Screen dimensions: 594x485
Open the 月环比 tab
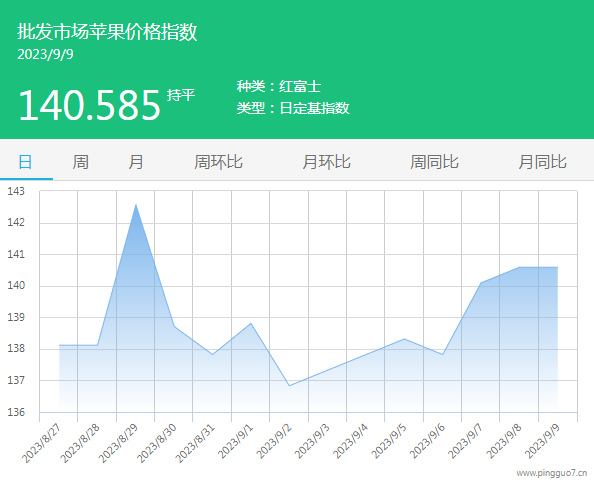[x=326, y=162]
